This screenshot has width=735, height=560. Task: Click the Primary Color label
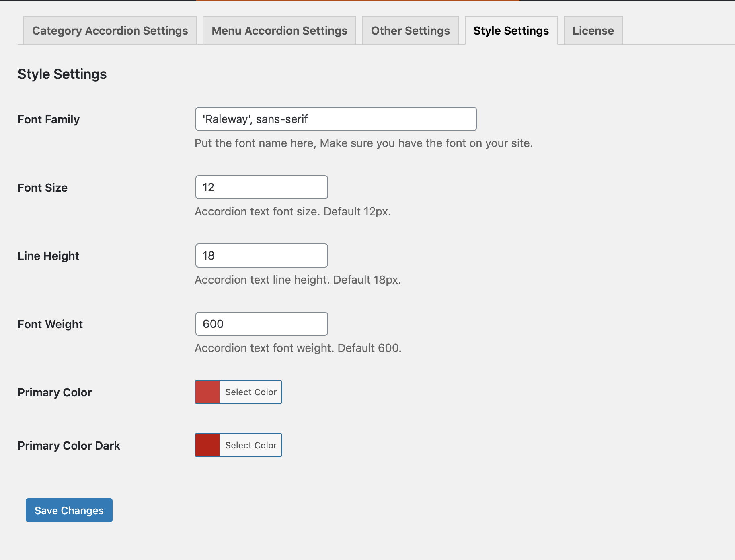click(x=54, y=392)
